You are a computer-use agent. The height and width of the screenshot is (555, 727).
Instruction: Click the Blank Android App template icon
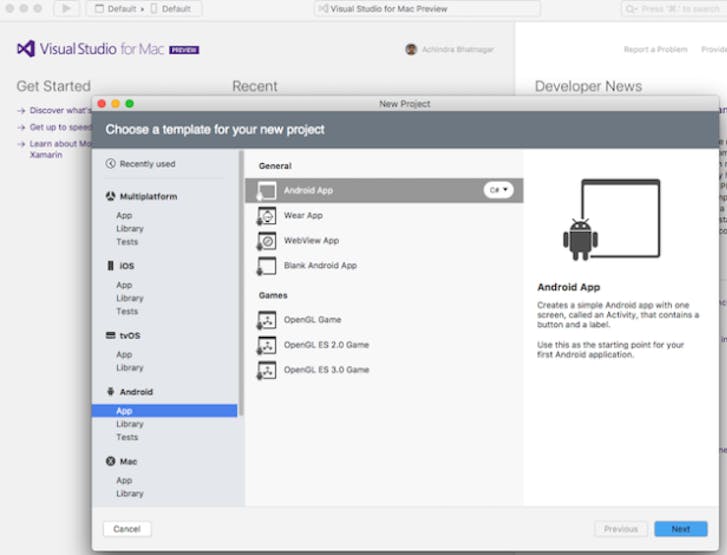(267, 266)
